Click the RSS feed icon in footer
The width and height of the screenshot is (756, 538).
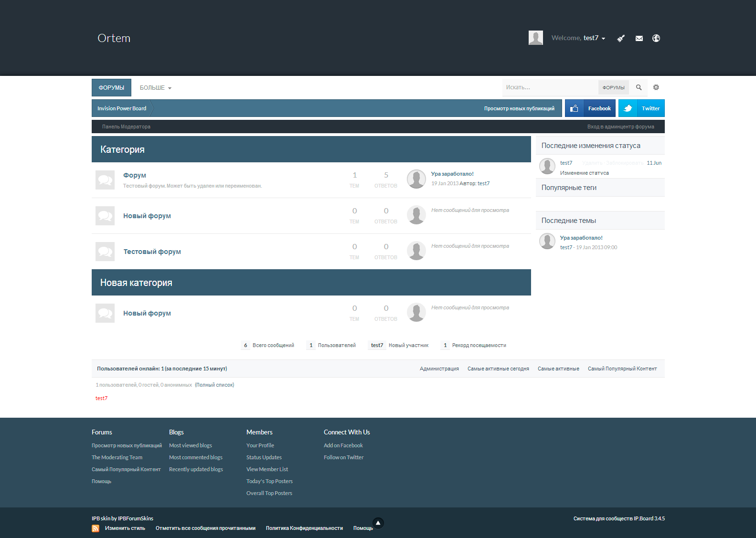tap(96, 528)
